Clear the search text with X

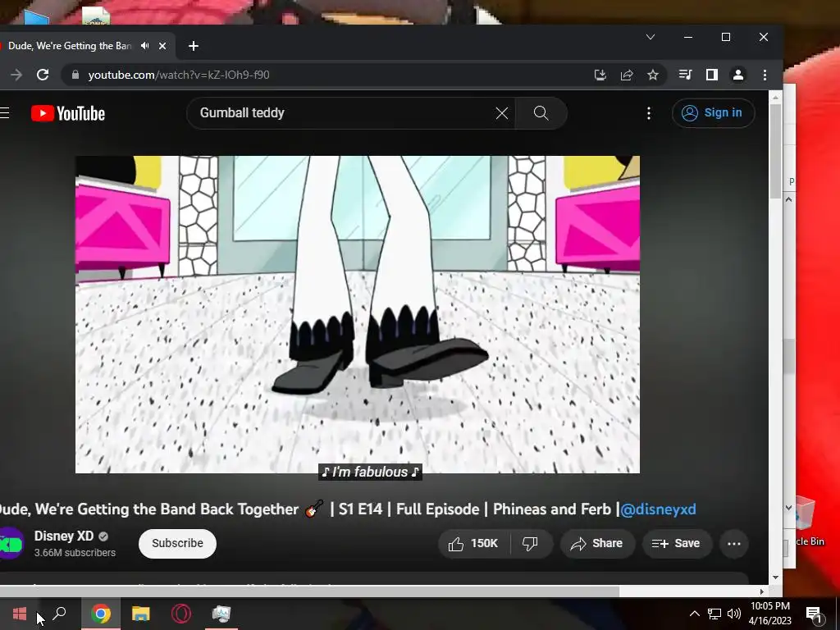[501, 113]
